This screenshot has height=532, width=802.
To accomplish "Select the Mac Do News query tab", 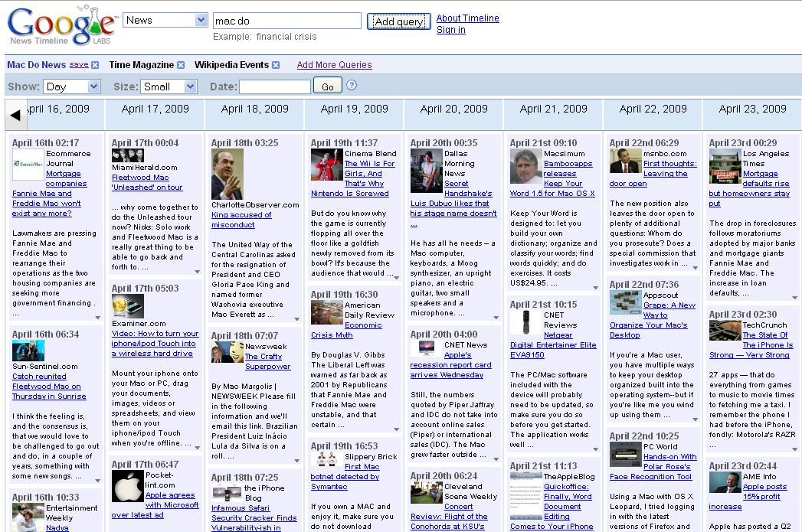I will pyautogui.click(x=36, y=65).
